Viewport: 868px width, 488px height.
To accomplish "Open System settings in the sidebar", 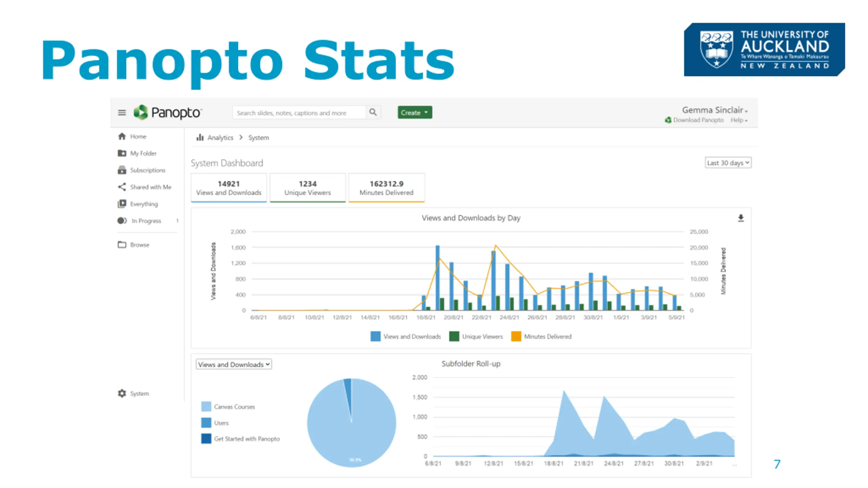I will [139, 393].
